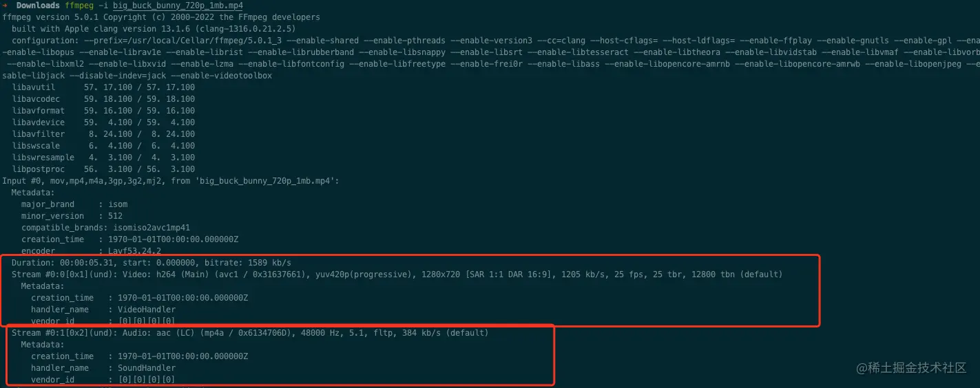Click the SoundHandler handler_name line

(103, 368)
